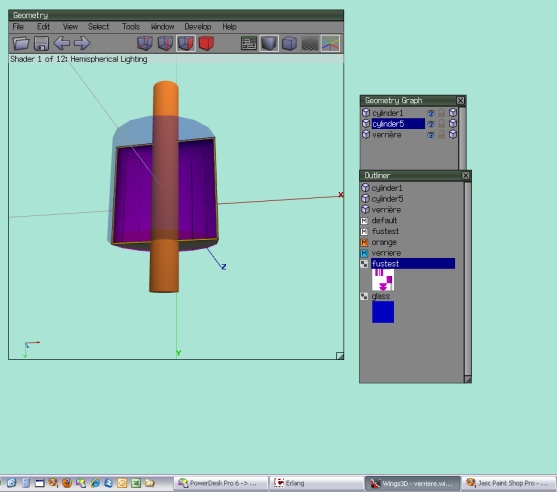
Task: Hide verrière using its eye icon
Action: (431, 135)
